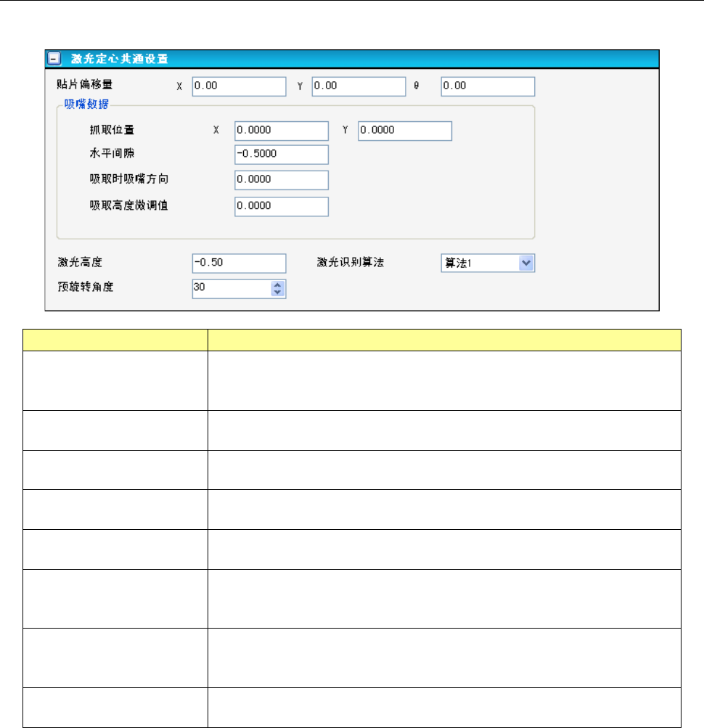This screenshot has width=704, height=728.
Task: Collapse the 激光定心共通设置 panel
Action: click(x=54, y=59)
